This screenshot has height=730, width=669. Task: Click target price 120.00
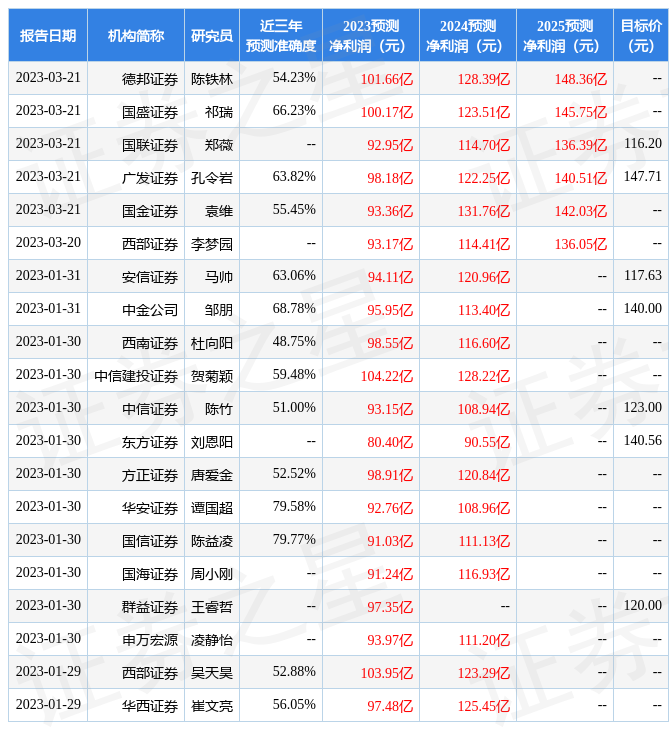click(642, 606)
